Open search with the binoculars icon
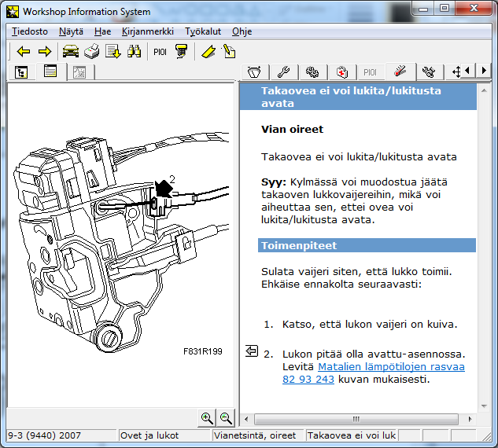 click(134, 51)
